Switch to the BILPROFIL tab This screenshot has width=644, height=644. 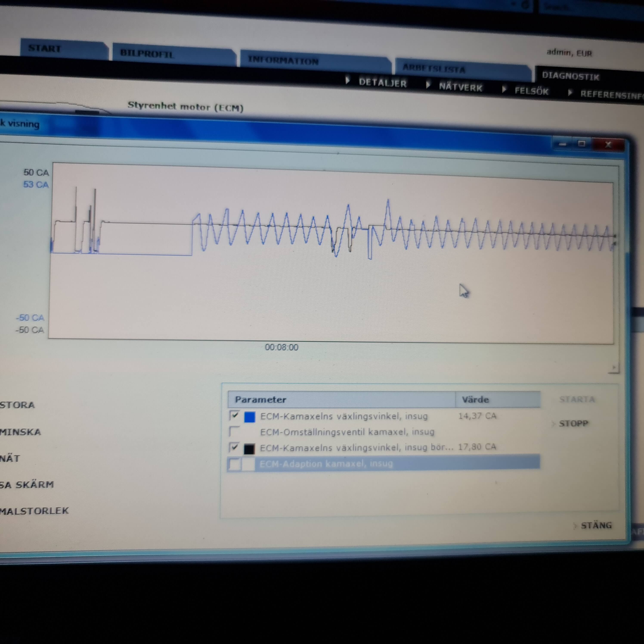point(147,54)
